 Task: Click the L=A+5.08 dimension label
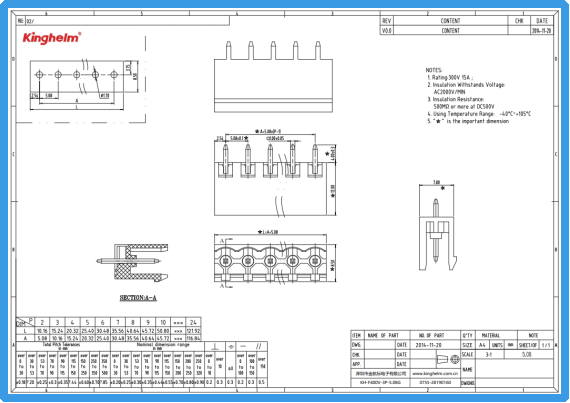(x=268, y=232)
